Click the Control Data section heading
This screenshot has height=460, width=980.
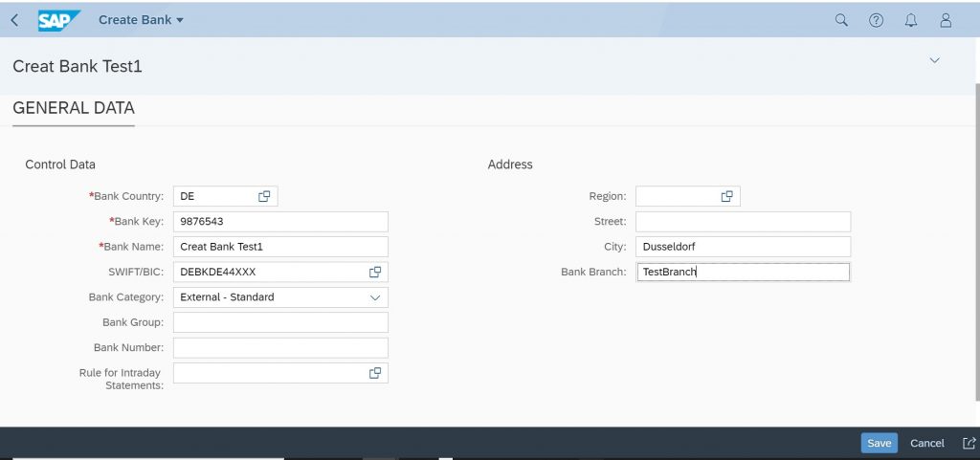coord(60,164)
